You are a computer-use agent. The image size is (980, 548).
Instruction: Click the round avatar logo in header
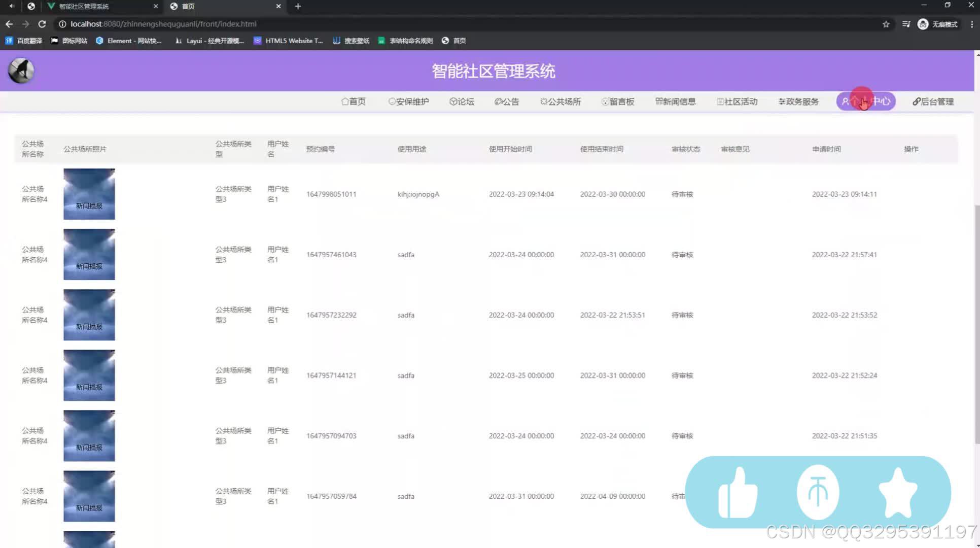(21, 71)
